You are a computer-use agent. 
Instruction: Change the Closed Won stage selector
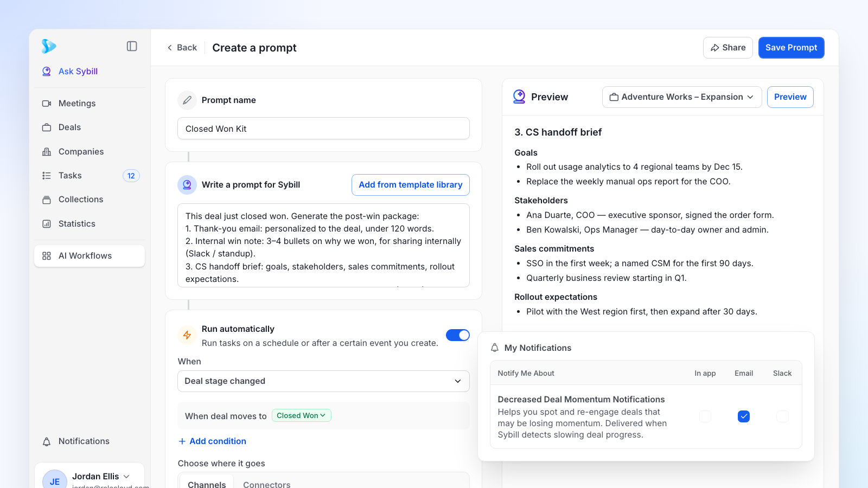(302, 415)
